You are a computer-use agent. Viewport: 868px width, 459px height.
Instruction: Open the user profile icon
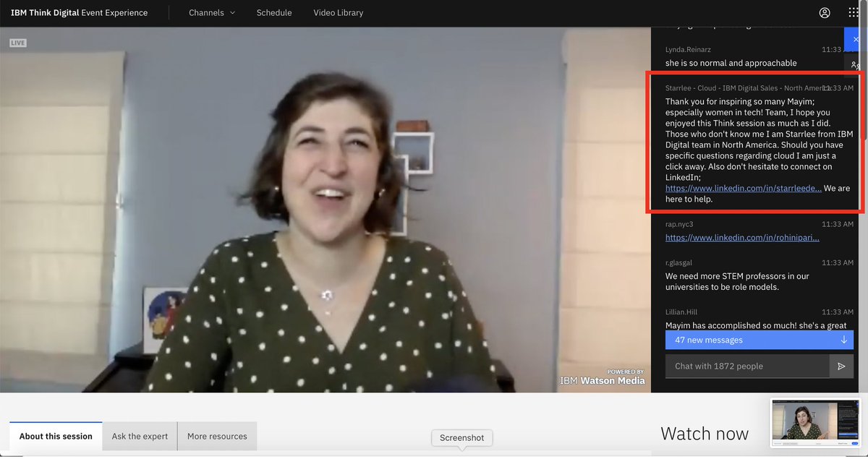[x=825, y=13]
